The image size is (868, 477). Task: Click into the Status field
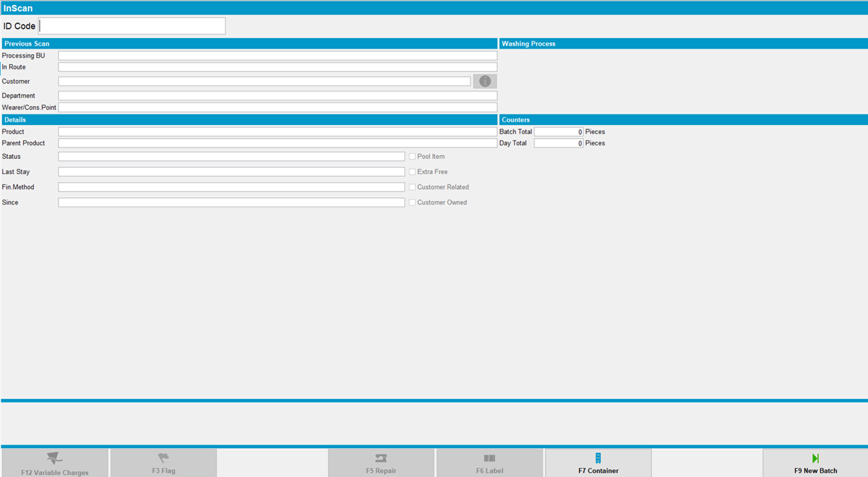click(x=231, y=157)
